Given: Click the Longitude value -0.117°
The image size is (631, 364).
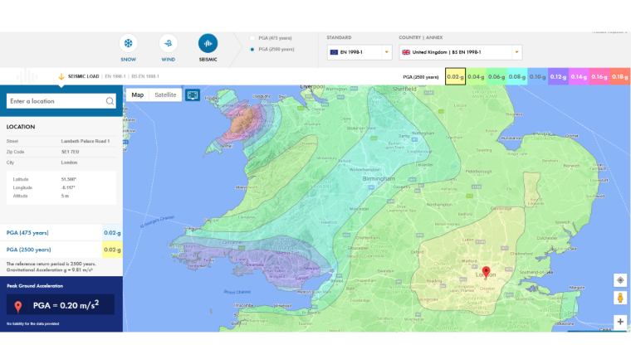Looking at the screenshot, I should (68, 187).
